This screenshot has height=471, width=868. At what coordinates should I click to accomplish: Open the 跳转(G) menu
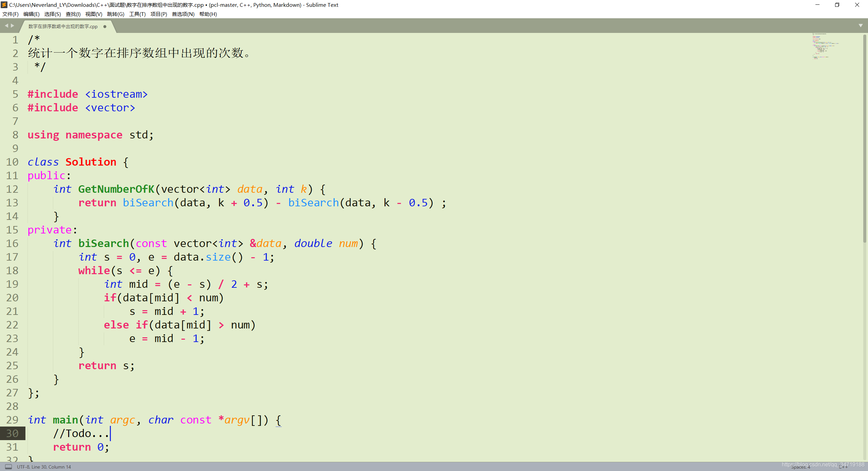coord(116,14)
